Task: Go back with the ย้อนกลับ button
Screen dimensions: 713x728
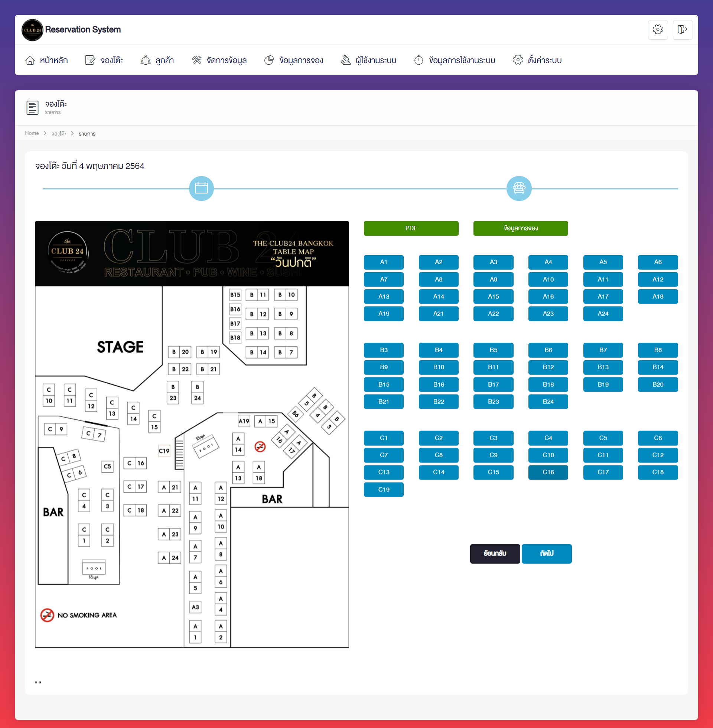Action: tap(495, 553)
